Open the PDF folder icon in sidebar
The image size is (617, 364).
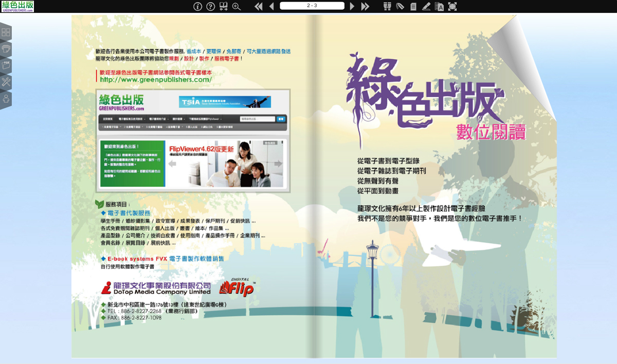(x=6, y=65)
